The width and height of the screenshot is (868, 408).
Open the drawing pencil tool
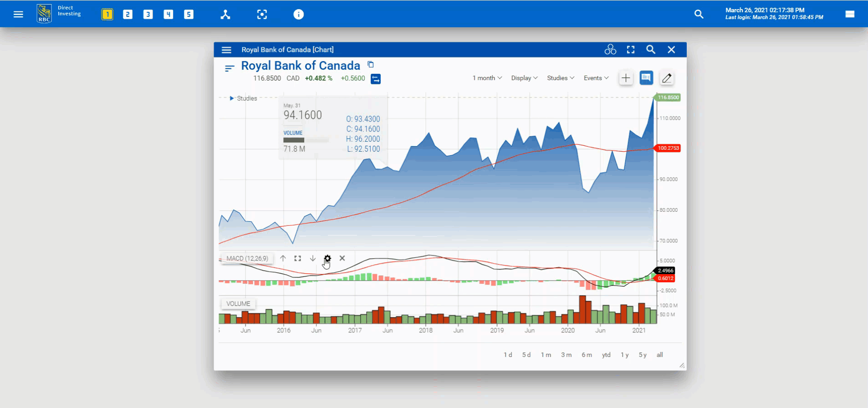click(666, 78)
